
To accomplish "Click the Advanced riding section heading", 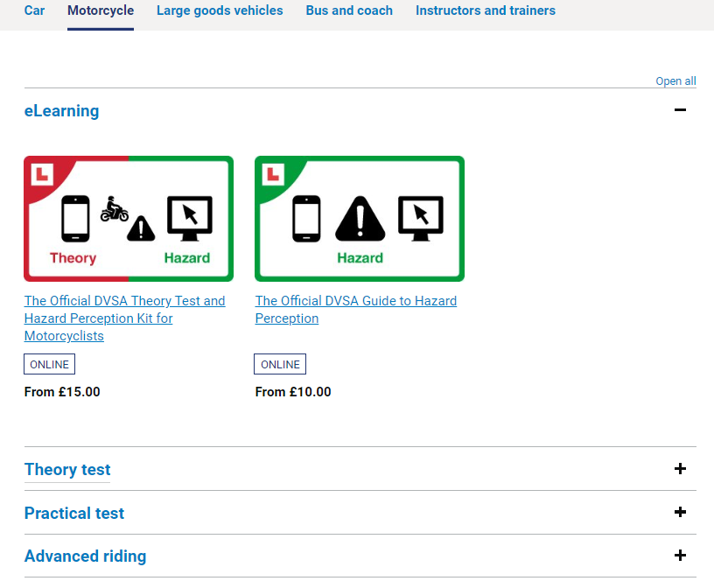I will 85,556.
